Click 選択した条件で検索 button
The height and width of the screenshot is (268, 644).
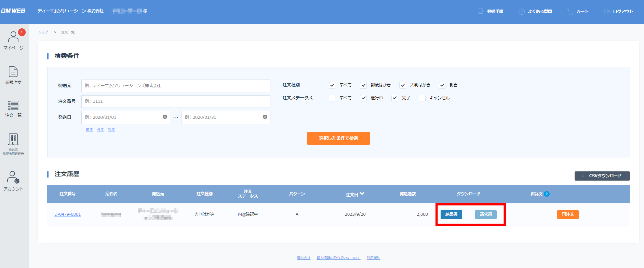pyautogui.click(x=338, y=138)
